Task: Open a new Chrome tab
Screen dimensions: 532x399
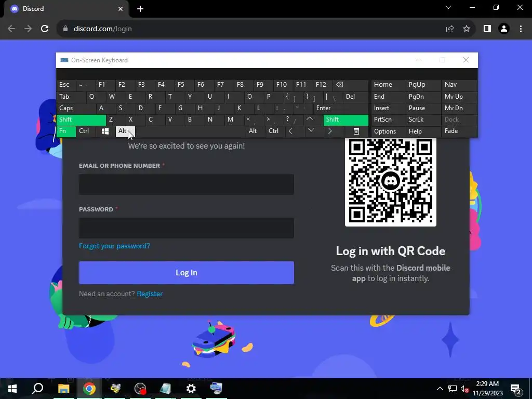Action: [x=140, y=9]
